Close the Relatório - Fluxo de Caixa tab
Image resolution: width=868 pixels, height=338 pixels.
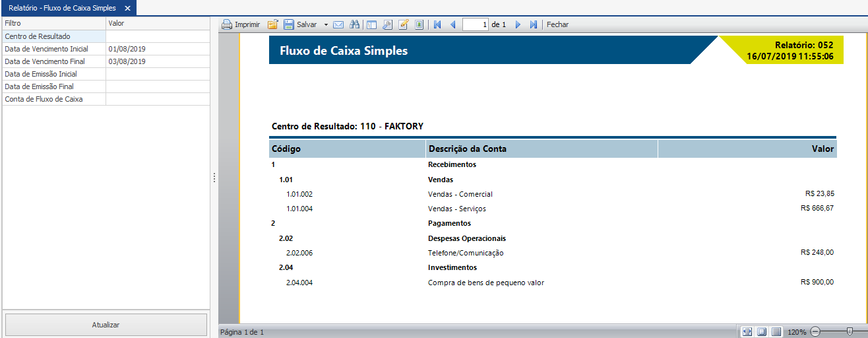pos(128,8)
